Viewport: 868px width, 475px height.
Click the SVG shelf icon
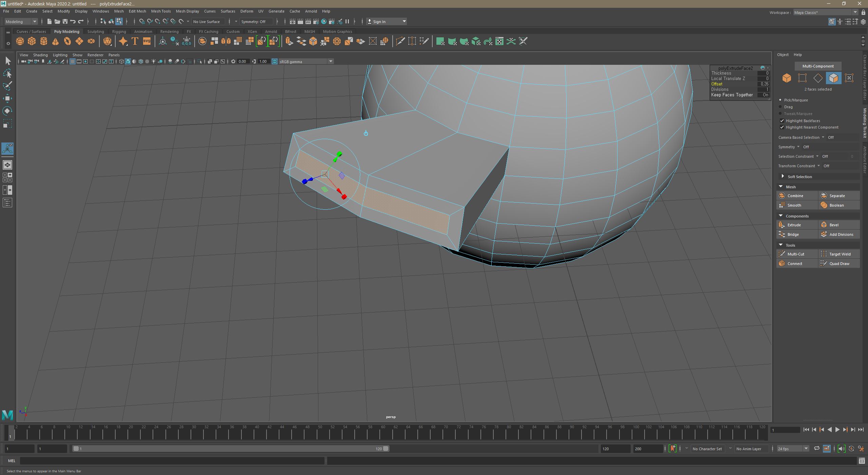tap(146, 41)
